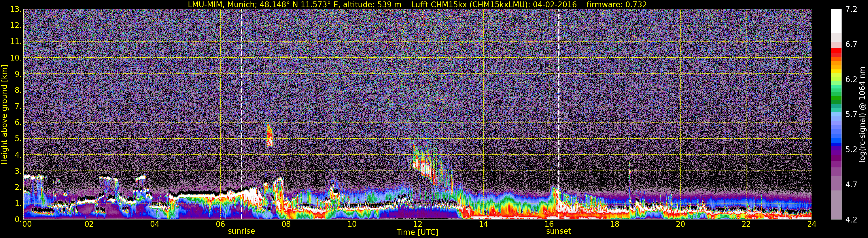Click the 'sunrise' label below the axis
The width and height of the screenshot is (868, 238).
(241, 231)
